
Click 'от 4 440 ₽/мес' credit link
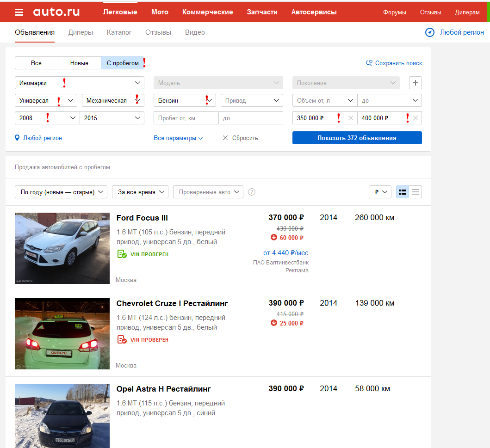(x=285, y=253)
